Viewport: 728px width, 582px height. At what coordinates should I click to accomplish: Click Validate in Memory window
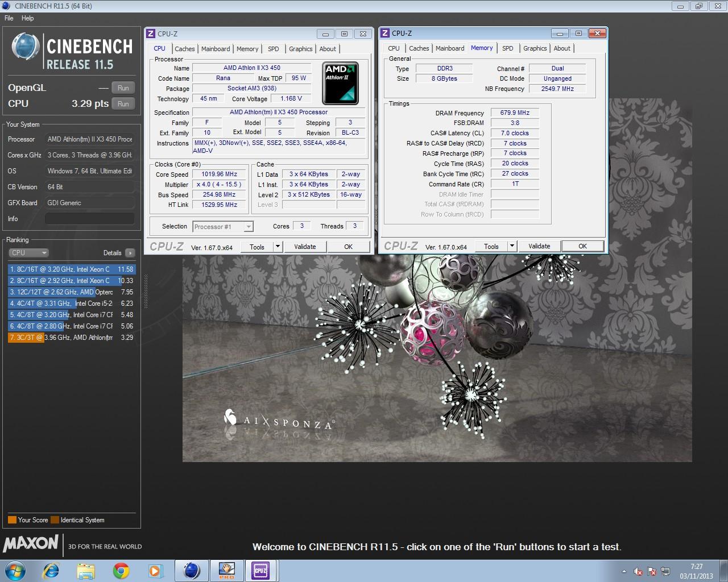click(x=539, y=246)
